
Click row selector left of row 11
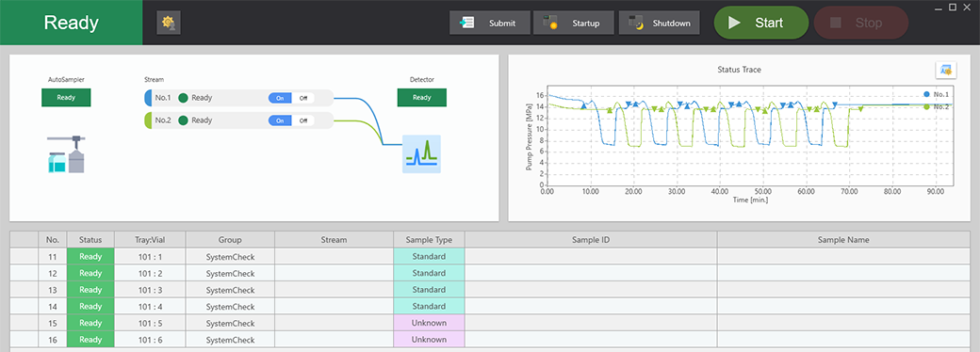24,257
